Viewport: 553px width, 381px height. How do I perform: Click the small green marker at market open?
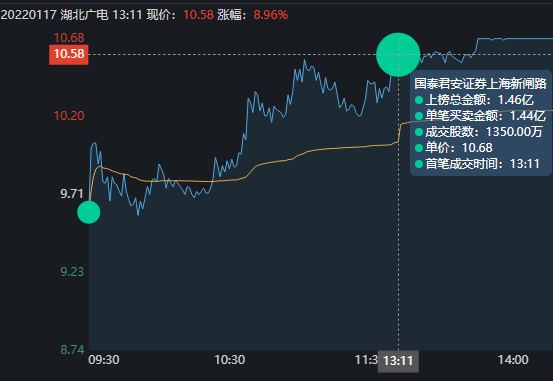[x=89, y=212]
